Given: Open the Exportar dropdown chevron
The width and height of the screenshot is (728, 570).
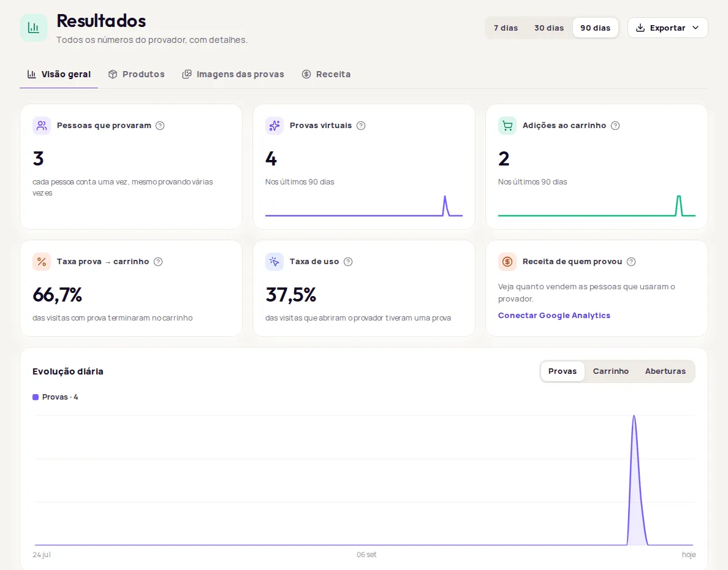Looking at the screenshot, I should [696, 28].
